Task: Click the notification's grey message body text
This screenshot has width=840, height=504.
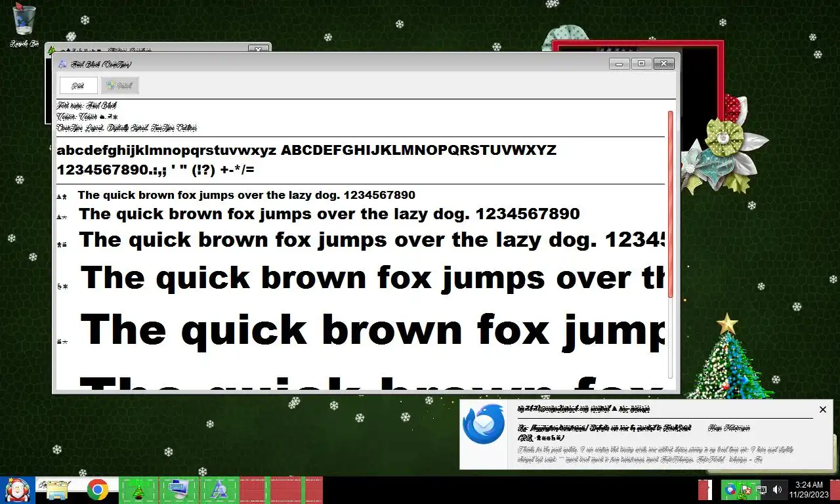Action: pyautogui.click(x=655, y=455)
